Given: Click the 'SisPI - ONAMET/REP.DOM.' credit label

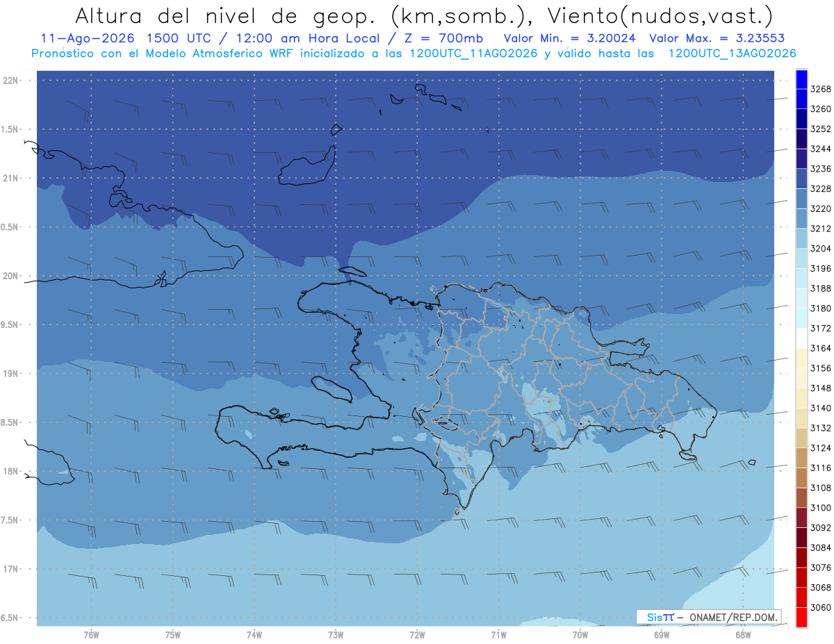Looking at the screenshot, I should point(709,617).
